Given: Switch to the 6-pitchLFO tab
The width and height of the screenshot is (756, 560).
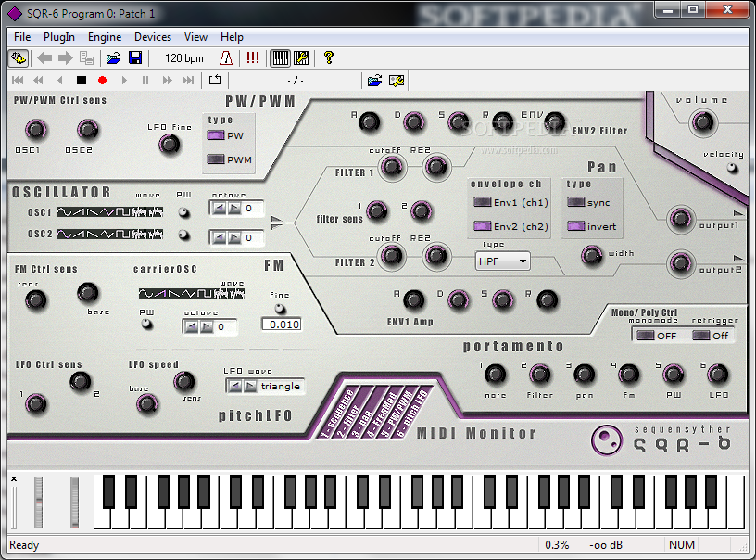Looking at the screenshot, I should tap(413, 413).
